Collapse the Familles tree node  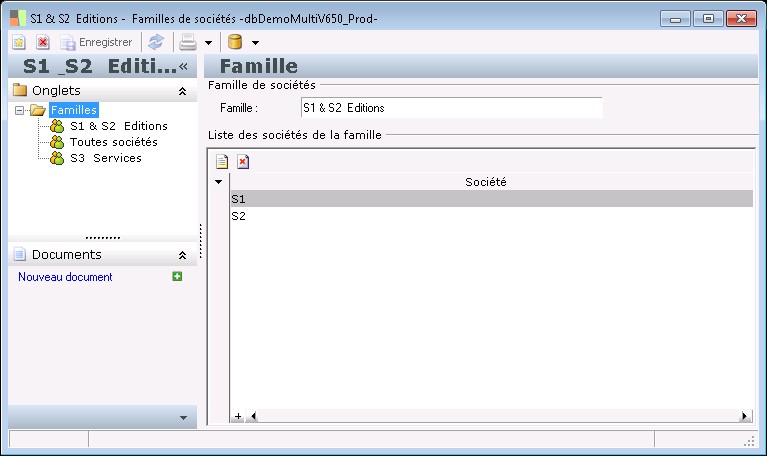click(x=19, y=111)
